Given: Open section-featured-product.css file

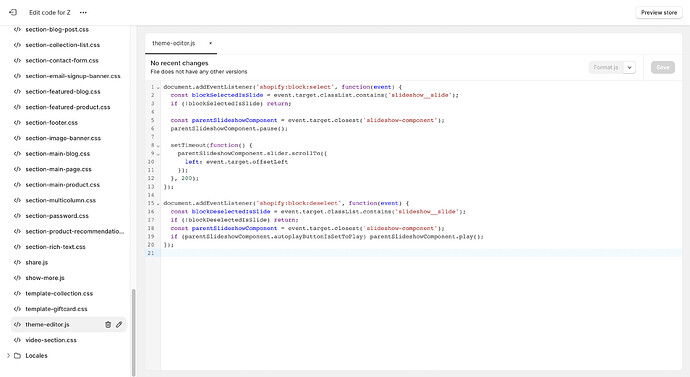Looking at the screenshot, I should (x=68, y=107).
